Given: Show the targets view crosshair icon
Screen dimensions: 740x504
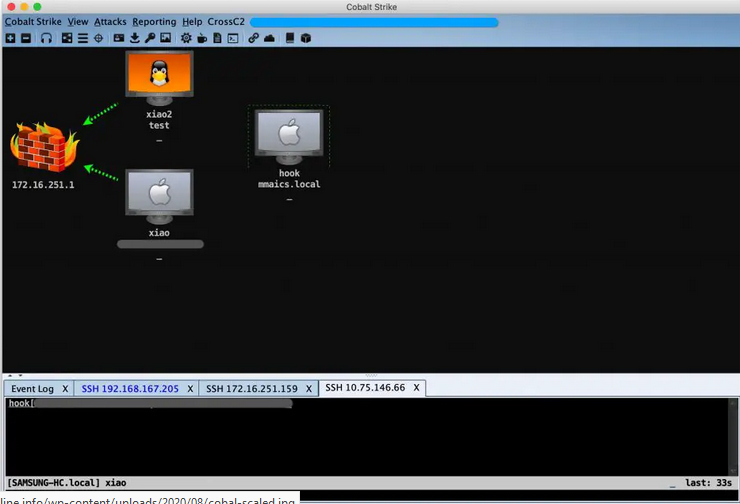Looking at the screenshot, I should [98, 38].
